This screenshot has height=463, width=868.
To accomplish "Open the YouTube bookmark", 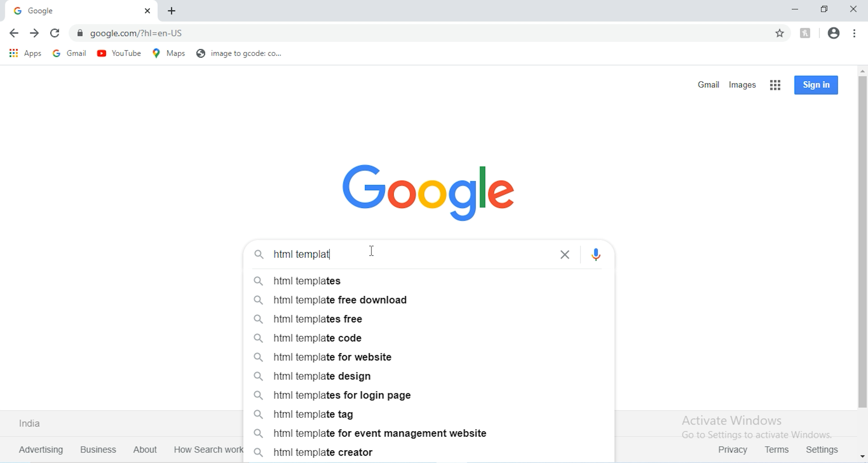I will click(119, 54).
